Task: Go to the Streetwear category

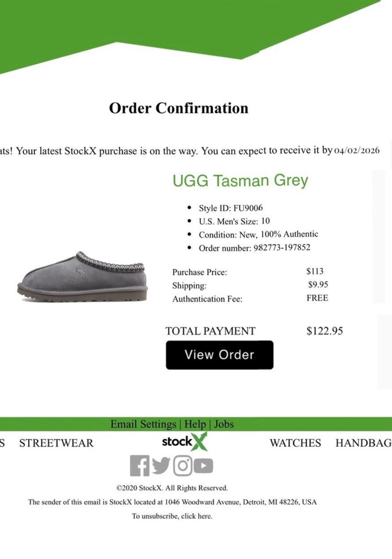Action: pos(56,443)
